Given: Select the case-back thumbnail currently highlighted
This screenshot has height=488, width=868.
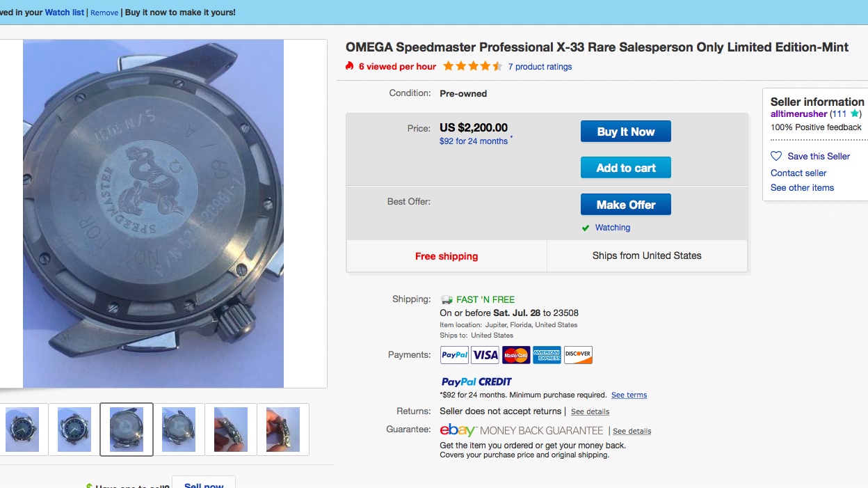Looking at the screenshot, I should [127, 429].
